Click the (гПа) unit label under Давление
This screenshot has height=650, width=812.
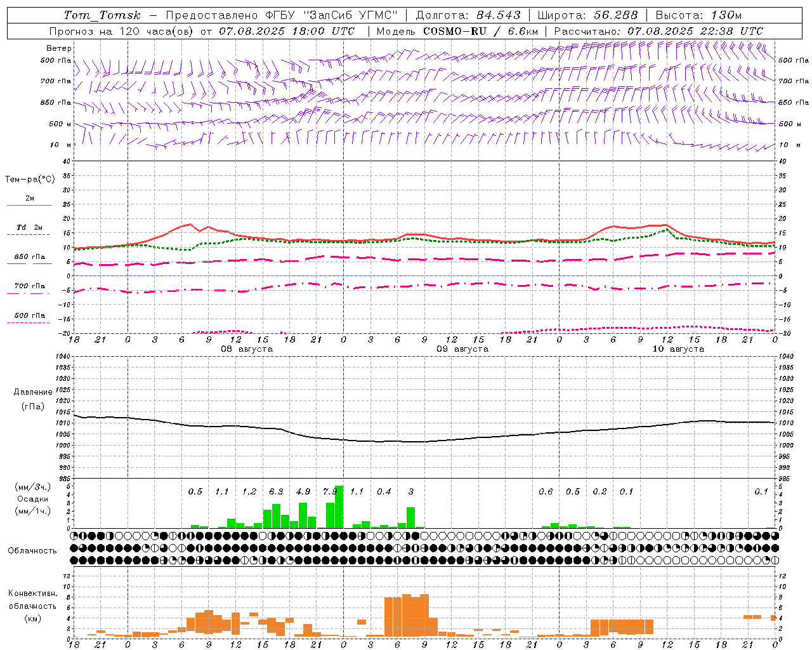click(33, 407)
